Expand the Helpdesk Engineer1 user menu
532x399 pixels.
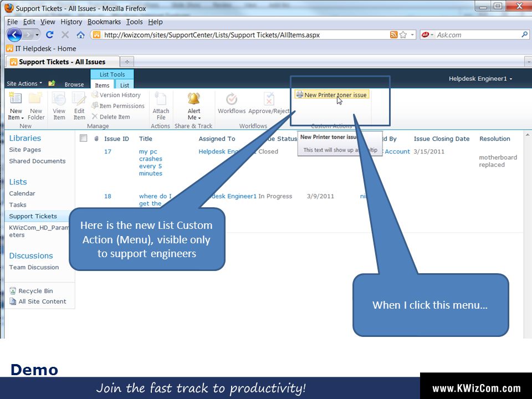480,79
